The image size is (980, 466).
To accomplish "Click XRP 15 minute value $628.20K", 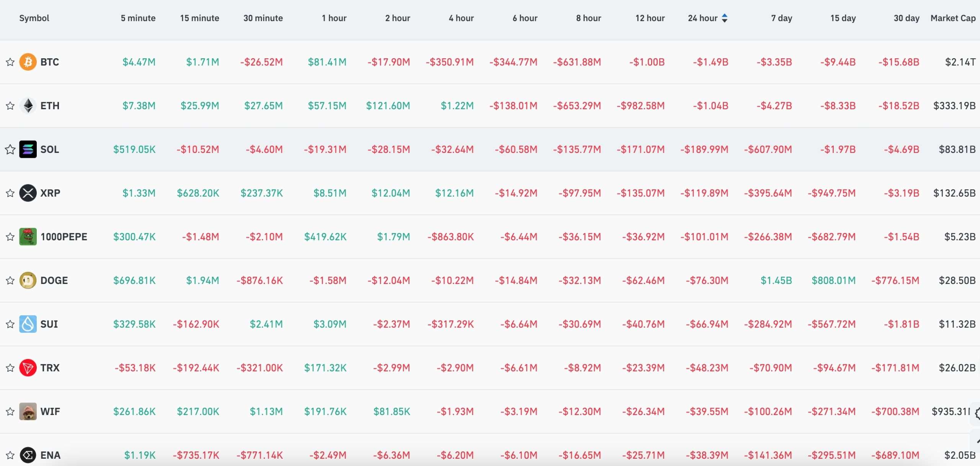I will (x=198, y=193).
